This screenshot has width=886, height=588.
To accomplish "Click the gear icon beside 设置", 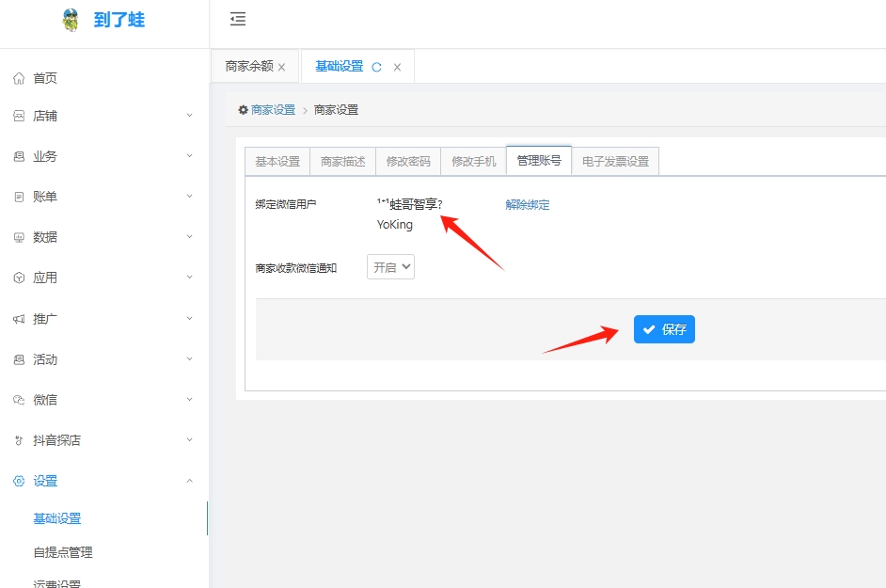I will [19, 481].
